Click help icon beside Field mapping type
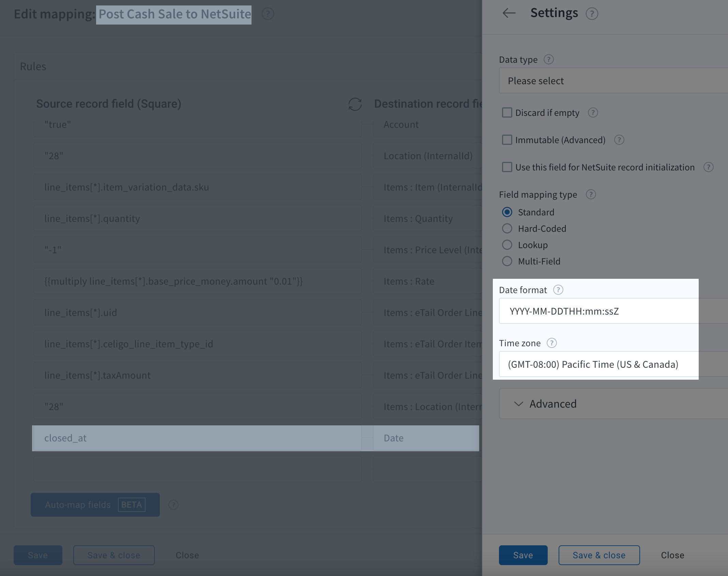Image resolution: width=728 pixels, height=576 pixels. (x=591, y=194)
